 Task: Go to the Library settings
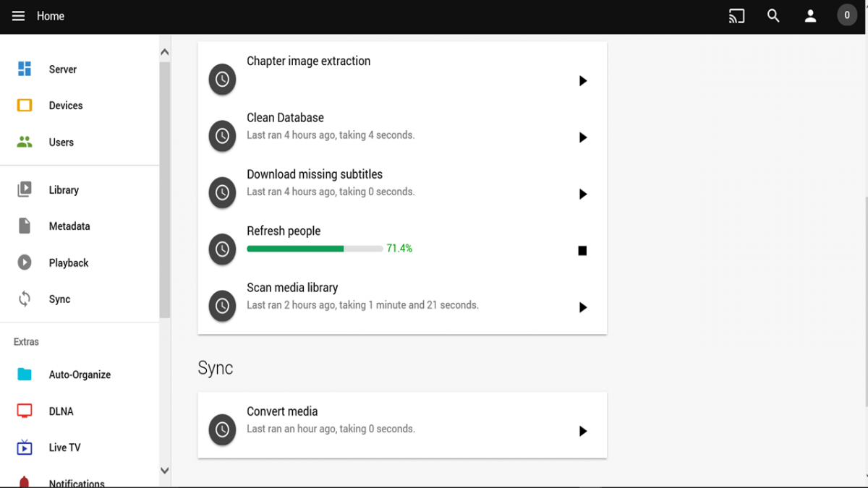tap(64, 190)
